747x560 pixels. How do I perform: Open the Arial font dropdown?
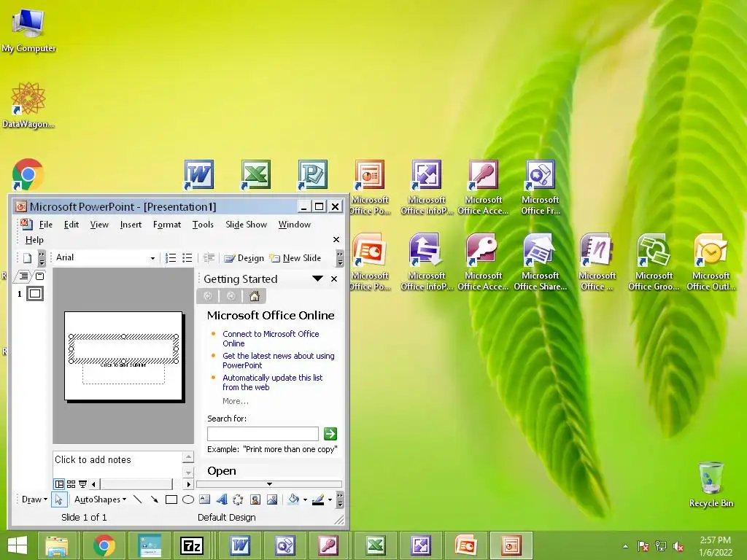coord(152,258)
